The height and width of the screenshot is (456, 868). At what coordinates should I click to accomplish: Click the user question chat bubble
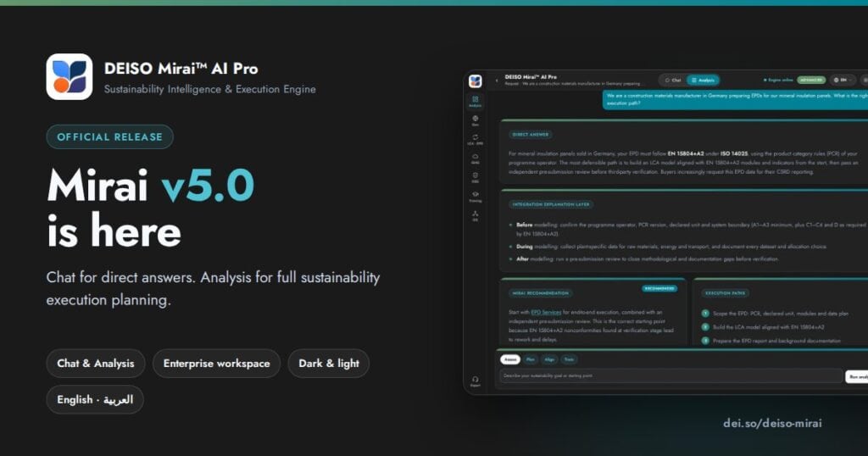click(736, 99)
